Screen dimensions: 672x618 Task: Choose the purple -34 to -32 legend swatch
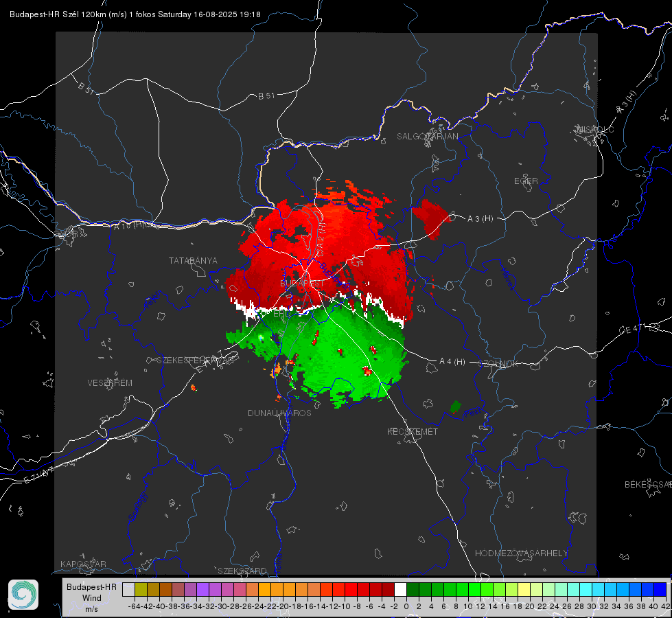202,590
